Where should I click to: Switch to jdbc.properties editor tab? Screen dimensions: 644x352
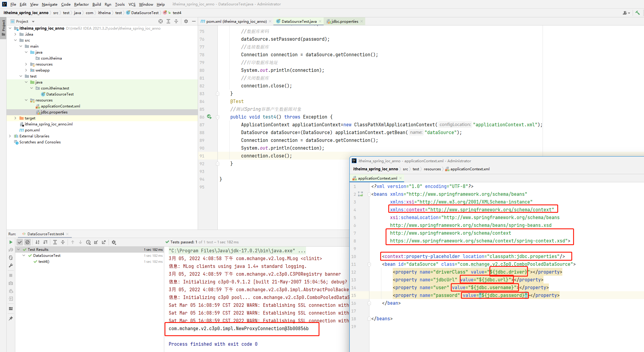click(x=344, y=21)
